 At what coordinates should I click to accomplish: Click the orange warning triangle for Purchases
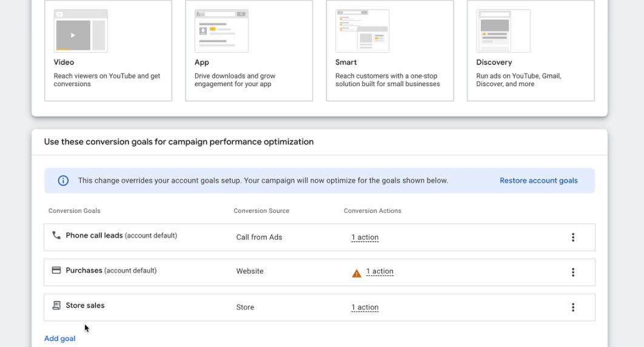357,273
